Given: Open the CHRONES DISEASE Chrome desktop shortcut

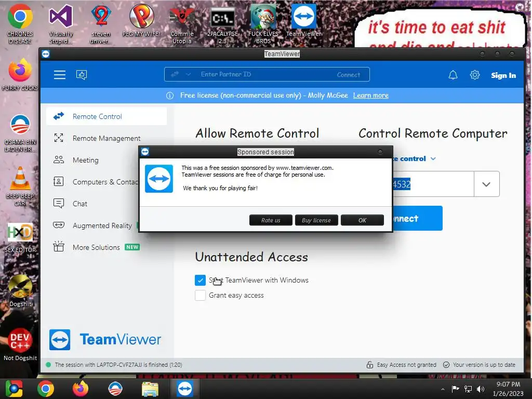Looking at the screenshot, I should click(x=20, y=24).
